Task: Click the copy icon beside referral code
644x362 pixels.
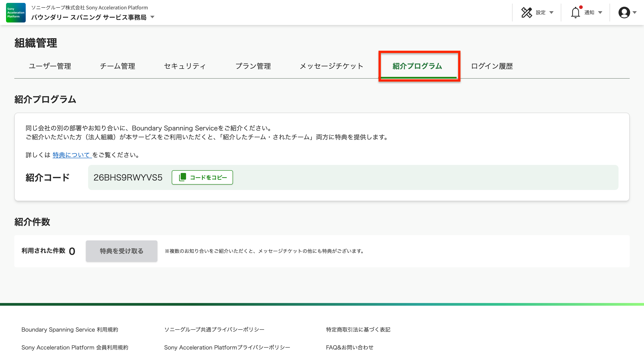Action: (182, 177)
